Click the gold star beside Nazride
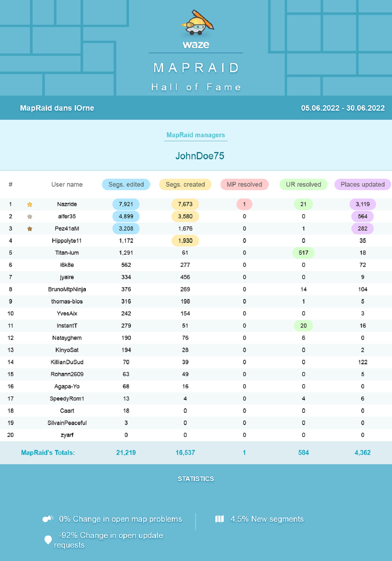 pyautogui.click(x=30, y=204)
